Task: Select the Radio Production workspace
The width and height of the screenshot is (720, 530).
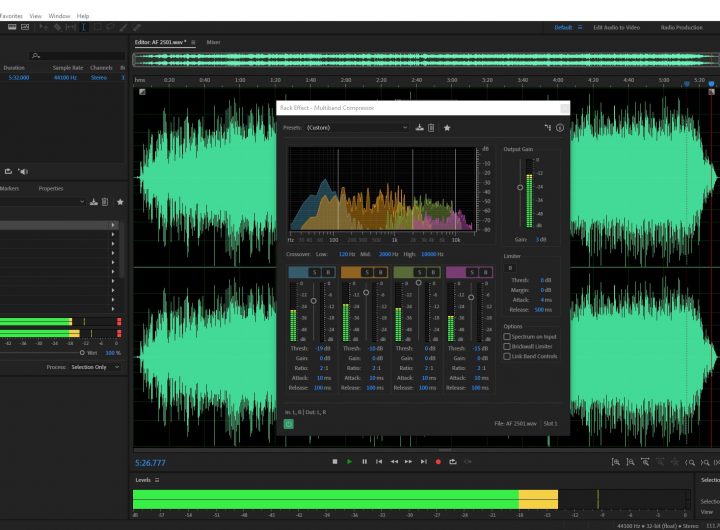Action: pyautogui.click(x=681, y=27)
